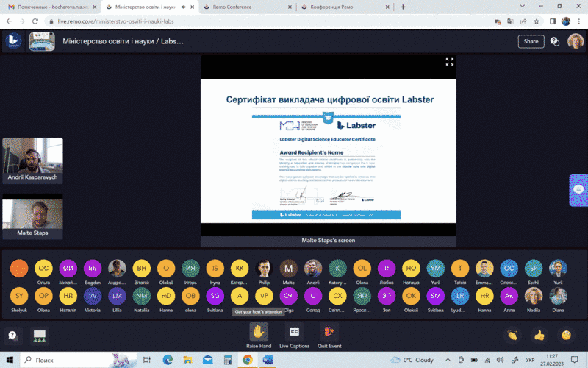Open Chrome's translate page icon
The image size is (588, 368).
tap(510, 21)
